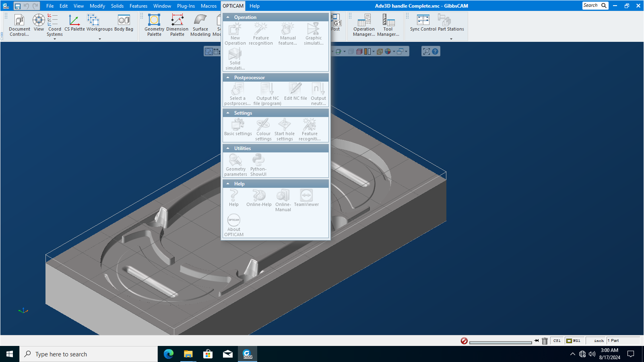The height and width of the screenshot is (362, 644).
Task: Click About OPTICAM
Action: click(x=234, y=225)
